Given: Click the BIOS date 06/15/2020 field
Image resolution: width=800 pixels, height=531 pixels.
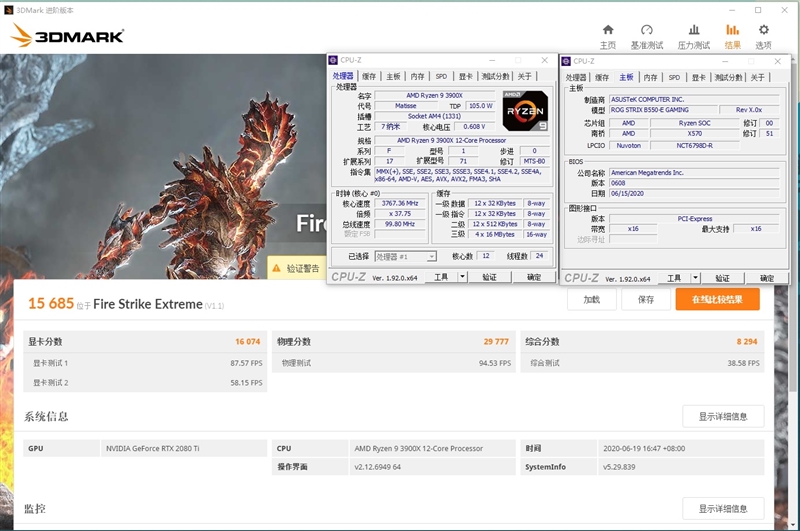Looking at the screenshot, I should 694,193.
